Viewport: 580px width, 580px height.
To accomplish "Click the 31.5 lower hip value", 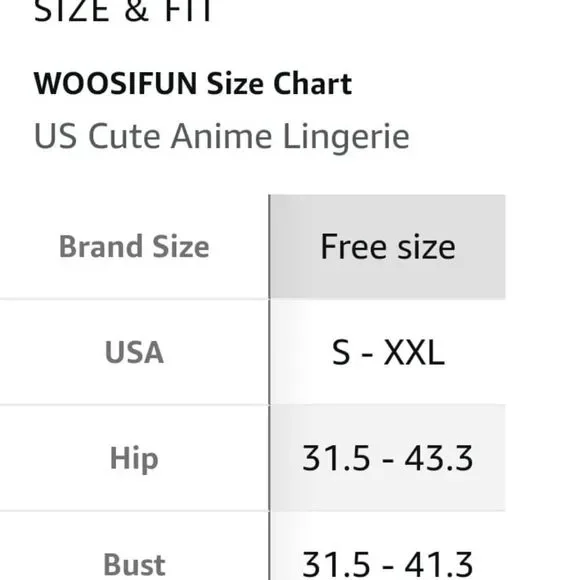I will coord(336,458).
